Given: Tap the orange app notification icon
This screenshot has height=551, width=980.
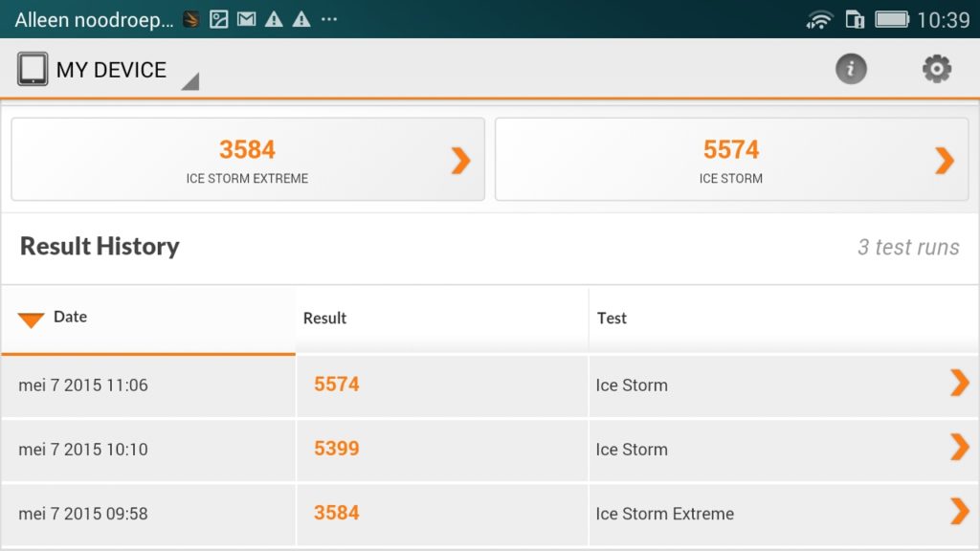Looking at the screenshot, I should [191, 20].
